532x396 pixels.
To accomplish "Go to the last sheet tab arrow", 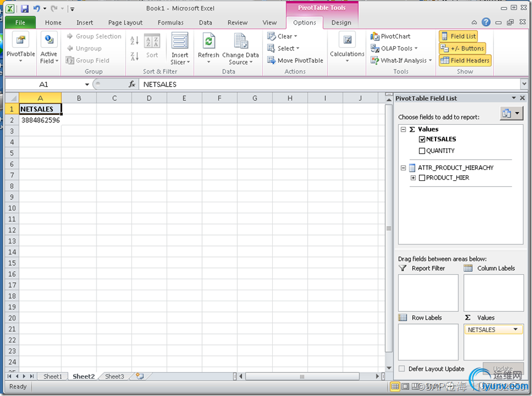I will (x=31, y=376).
